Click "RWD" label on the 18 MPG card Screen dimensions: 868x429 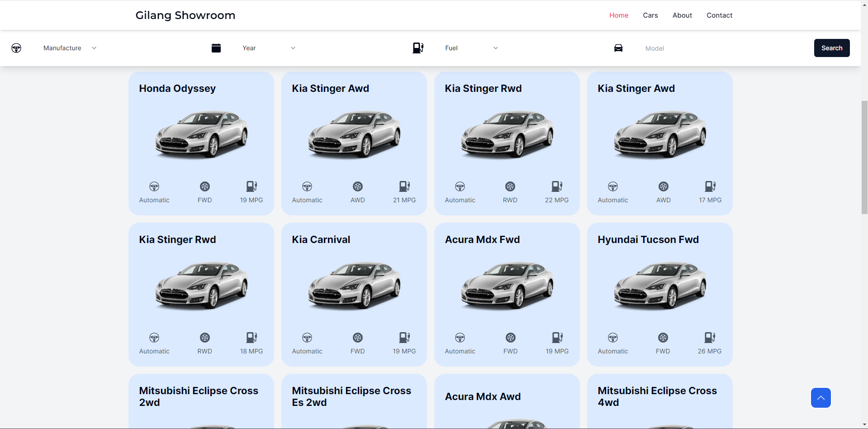point(205,351)
